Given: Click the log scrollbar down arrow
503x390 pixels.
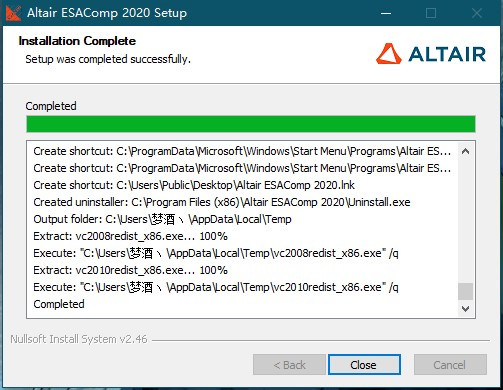Looking at the screenshot, I should [465, 309].
